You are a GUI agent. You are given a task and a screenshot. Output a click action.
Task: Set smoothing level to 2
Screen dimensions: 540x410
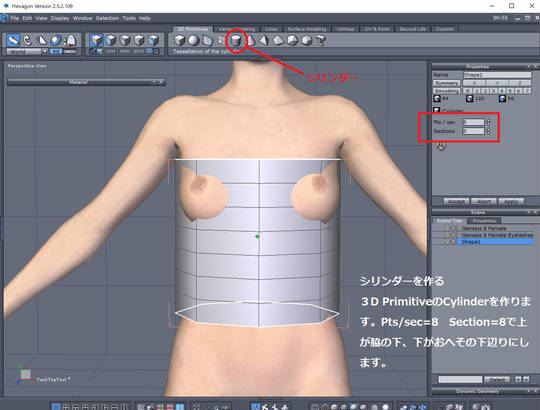tap(485, 91)
